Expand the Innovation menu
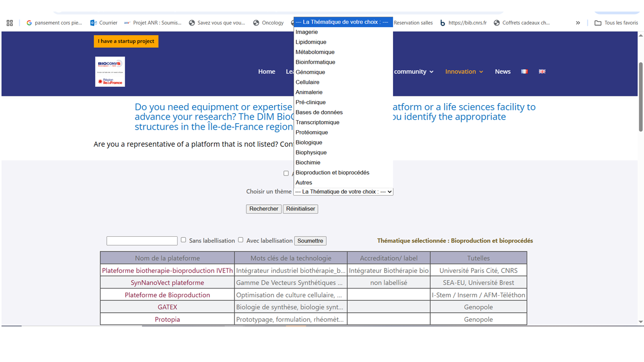Screen dimensions: 644x362 pyautogui.click(x=464, y=71)
